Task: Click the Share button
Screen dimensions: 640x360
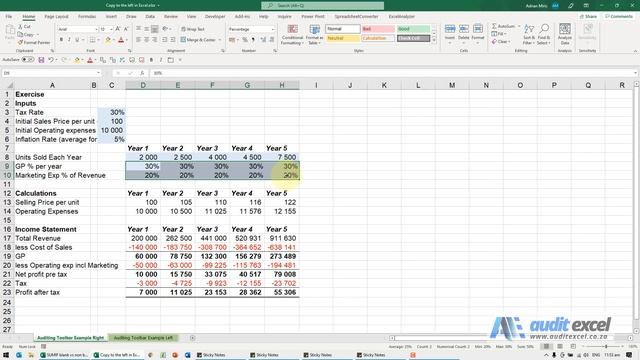Action: point(589,17)
